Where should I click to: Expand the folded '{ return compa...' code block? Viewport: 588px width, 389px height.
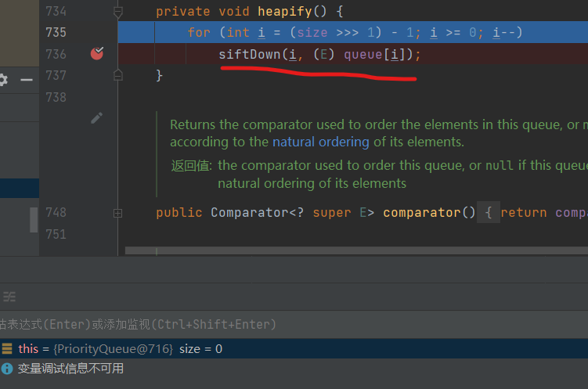pos(488,213)
